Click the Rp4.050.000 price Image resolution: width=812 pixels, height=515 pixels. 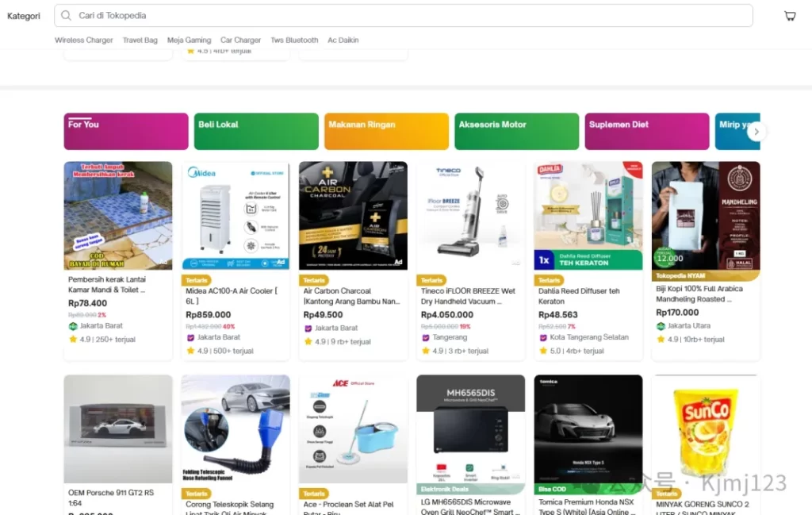click(447, 314)
